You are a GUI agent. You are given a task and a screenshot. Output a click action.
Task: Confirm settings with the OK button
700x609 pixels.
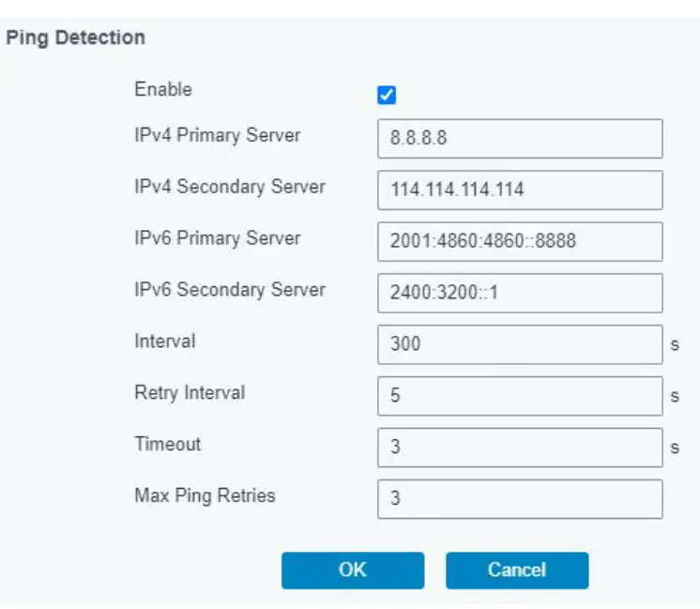(x=353, y=571)
